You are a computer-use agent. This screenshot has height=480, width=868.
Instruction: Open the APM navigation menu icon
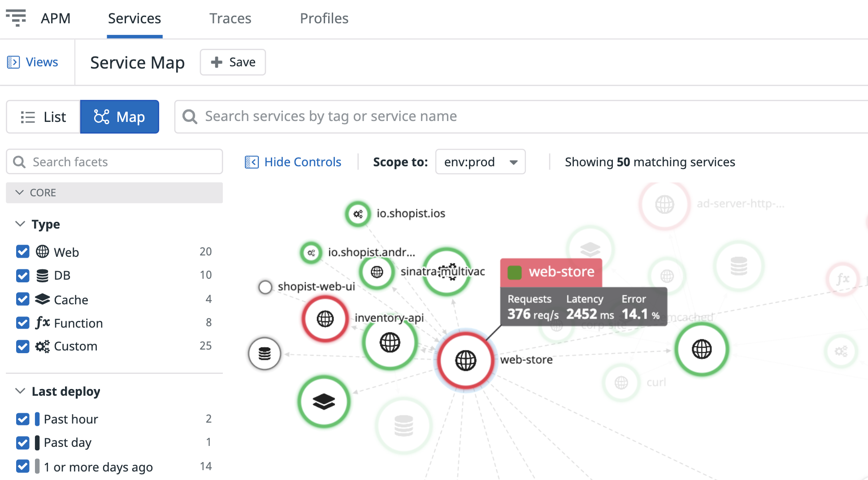(16, 18)
